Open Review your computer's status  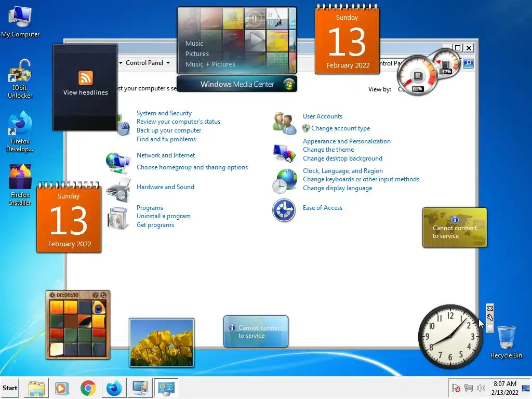coord(179,122)
